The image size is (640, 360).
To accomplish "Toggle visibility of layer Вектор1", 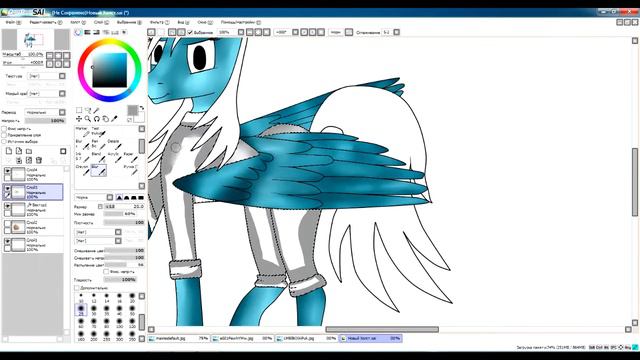I will [7, 207].
